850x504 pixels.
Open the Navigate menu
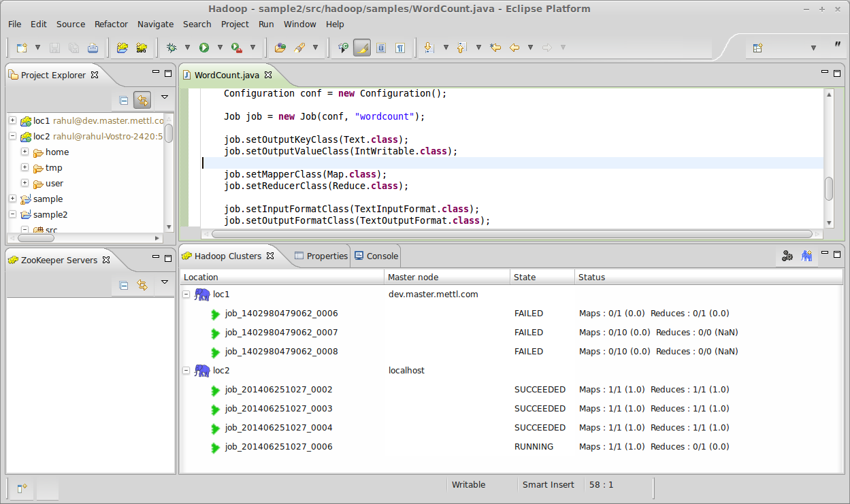click(156, 24)
